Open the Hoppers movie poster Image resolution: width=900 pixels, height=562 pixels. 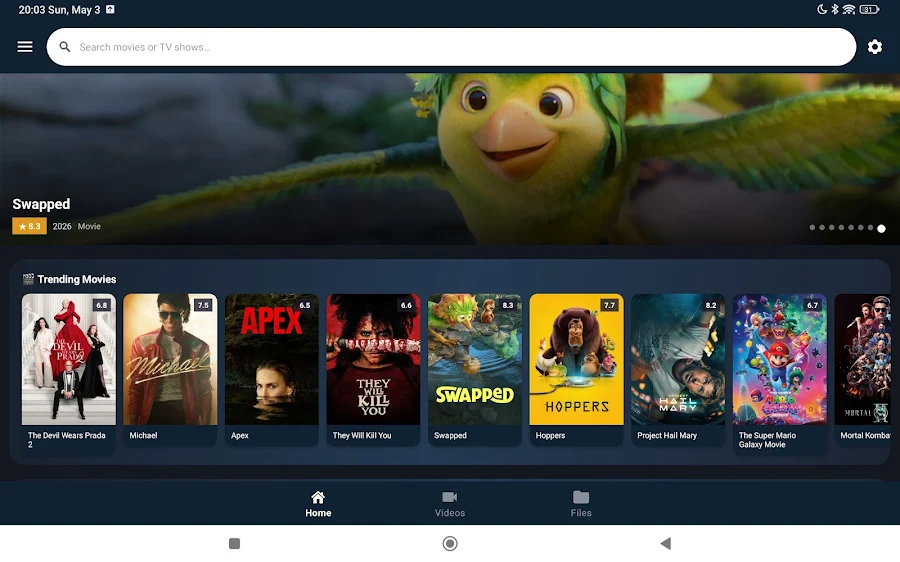coord(576,359)
